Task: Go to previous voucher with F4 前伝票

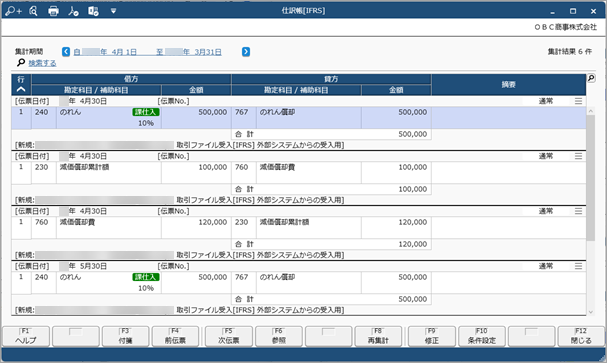Action: point(175,336)
